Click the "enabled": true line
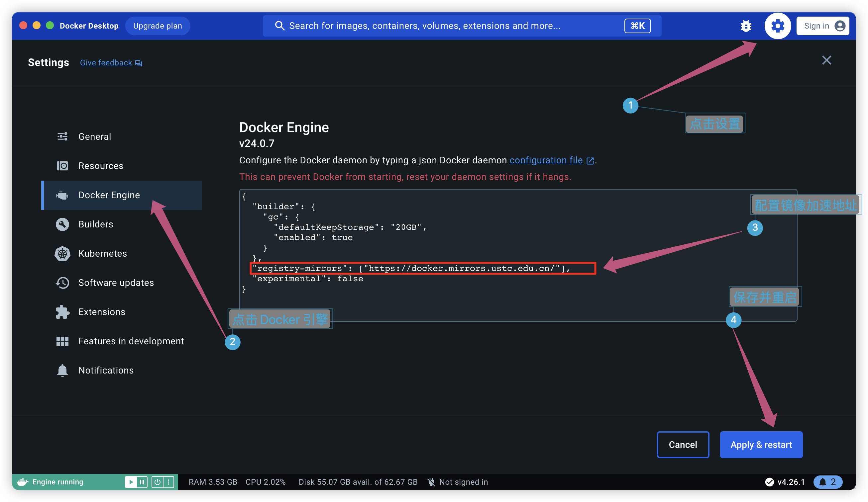Image resolution: width=868 pixels, height=502 pixels. coord(313,237)
